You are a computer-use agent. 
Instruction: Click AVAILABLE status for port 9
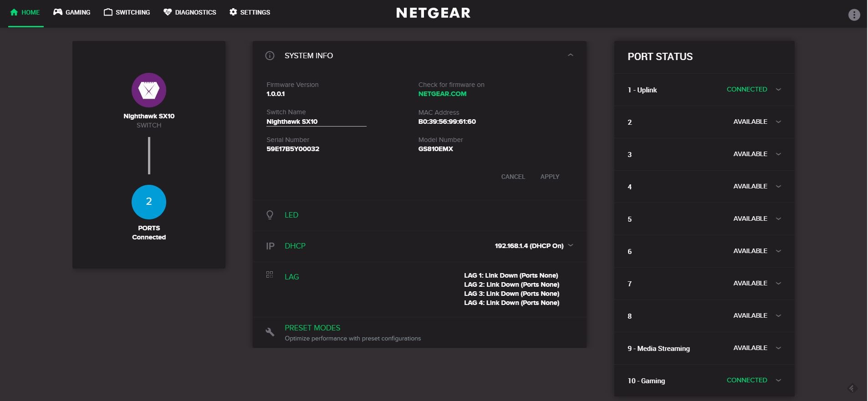pyautogui.click(x=750, y=348)
